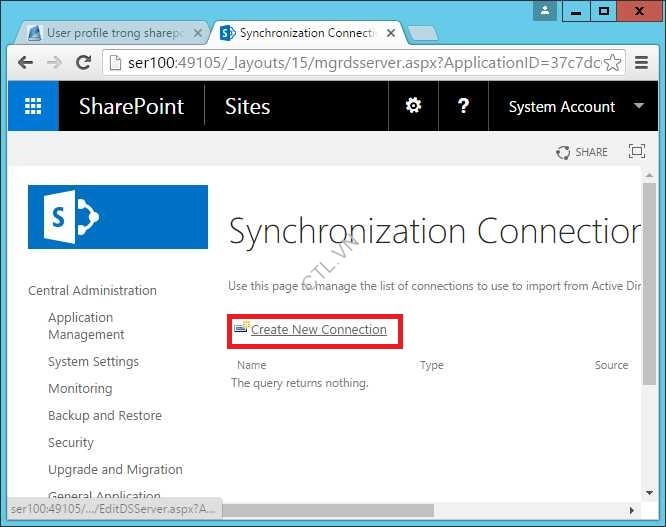Click the SharePoint logo image
The height and width of the screenshot is (527, 666).
click(x=118, y=217)
